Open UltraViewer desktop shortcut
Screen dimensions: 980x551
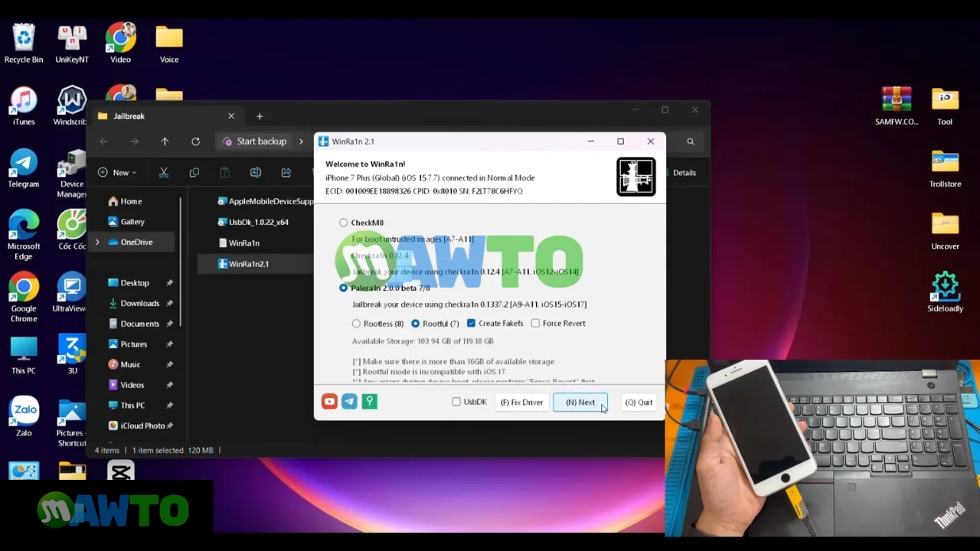tap(70, 293)
